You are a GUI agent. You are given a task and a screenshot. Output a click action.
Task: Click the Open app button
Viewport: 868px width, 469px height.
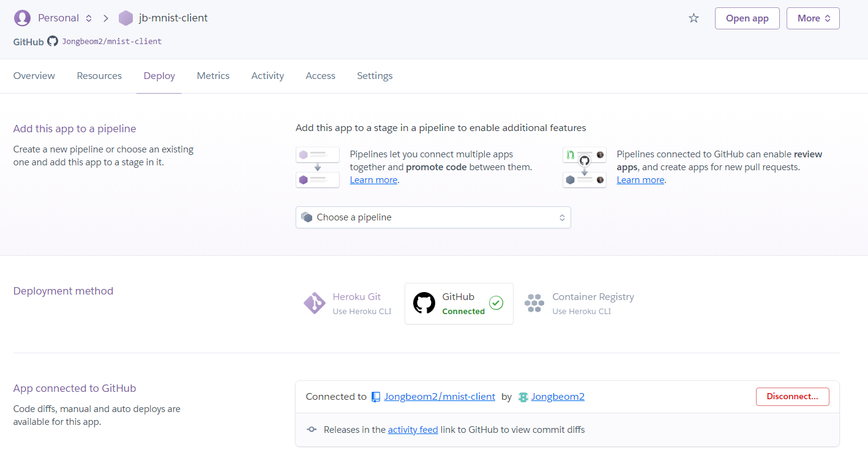[x=747, y=18]
